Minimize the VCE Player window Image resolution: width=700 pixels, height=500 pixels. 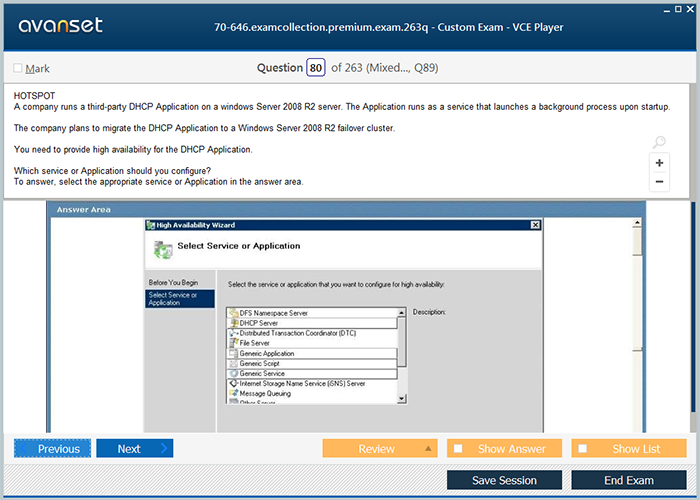(667, 10)
